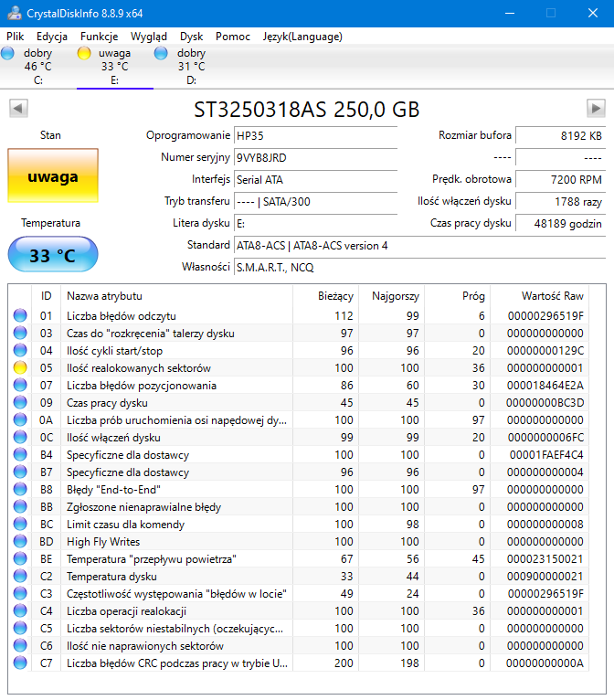Click blue status dot for attribute 03
This screenshot has height=700, width=614.
(20, 333)
